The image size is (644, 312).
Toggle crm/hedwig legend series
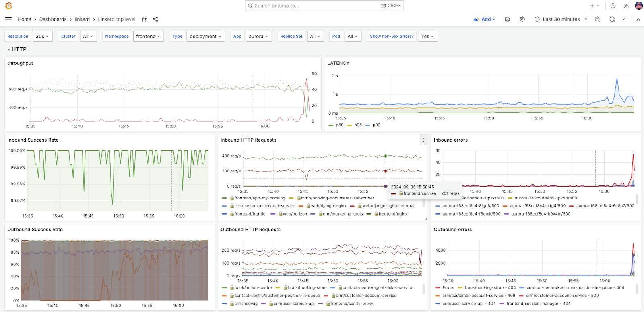pos(243,304)
